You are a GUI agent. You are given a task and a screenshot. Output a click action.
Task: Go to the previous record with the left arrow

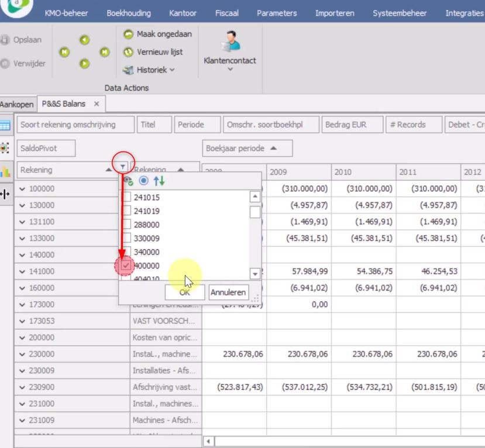point(84,40)
